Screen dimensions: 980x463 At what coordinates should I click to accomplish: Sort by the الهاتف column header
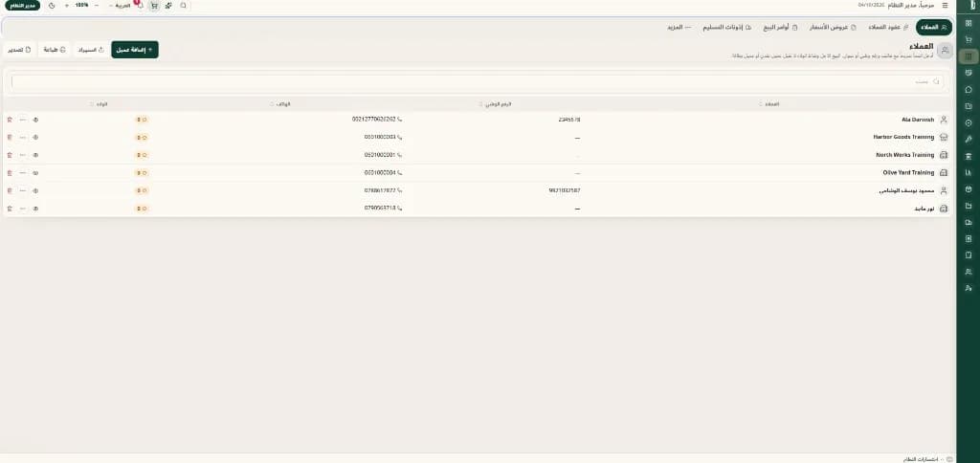[280, 103]
